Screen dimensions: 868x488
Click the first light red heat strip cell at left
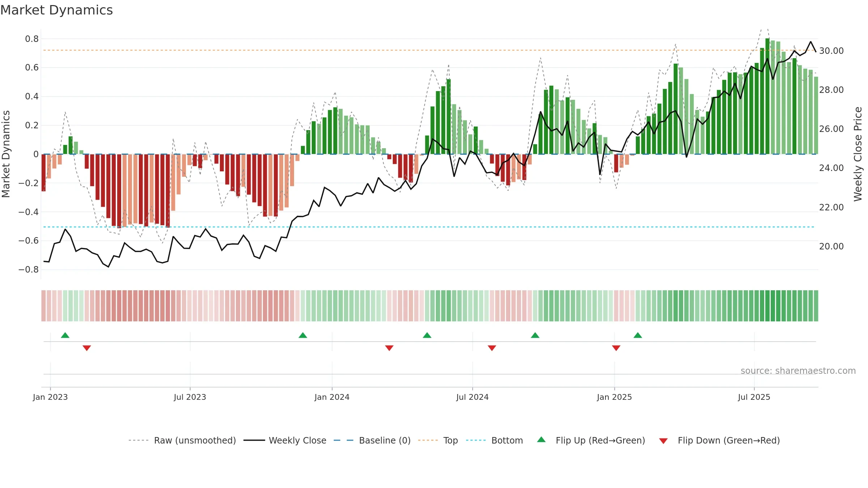coord(43,306)
